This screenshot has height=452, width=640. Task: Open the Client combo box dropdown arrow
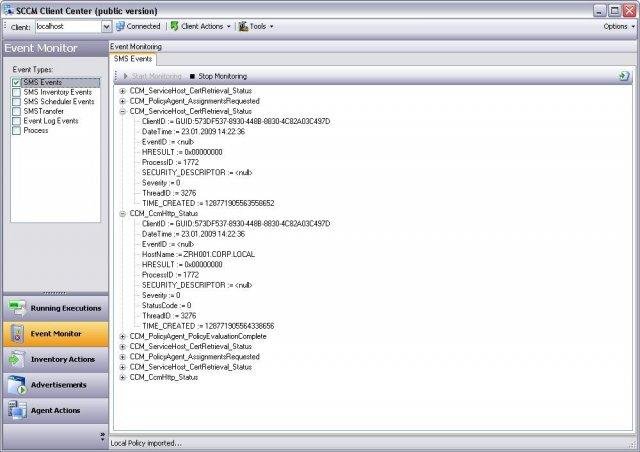[x=106, y=27]
